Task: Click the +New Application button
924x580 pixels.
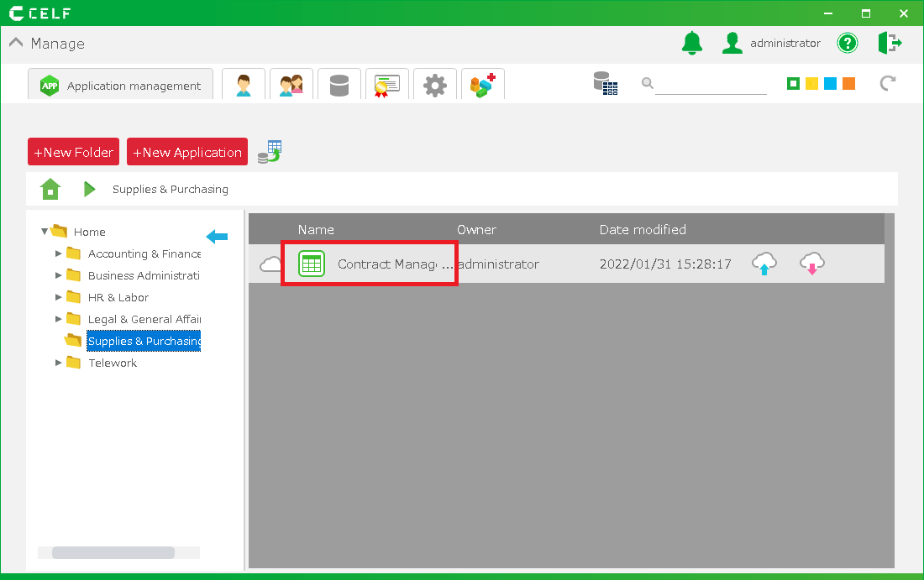Action: pyautogui.click(x=187, y=152)
